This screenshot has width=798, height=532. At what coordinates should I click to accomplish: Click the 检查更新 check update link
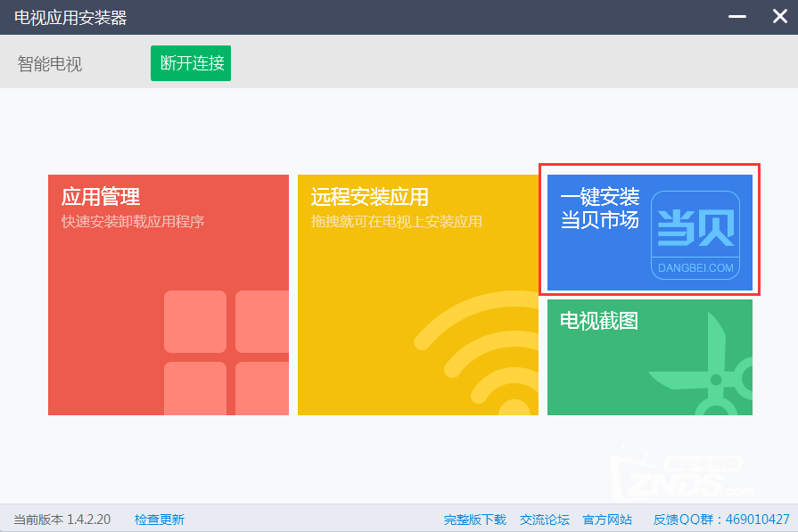coord(160,520)
